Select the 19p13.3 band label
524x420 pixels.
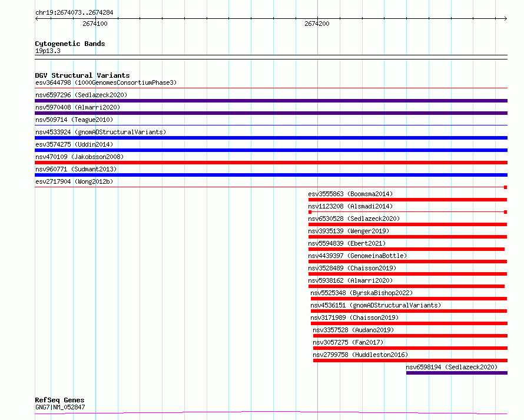coord(48,51)
